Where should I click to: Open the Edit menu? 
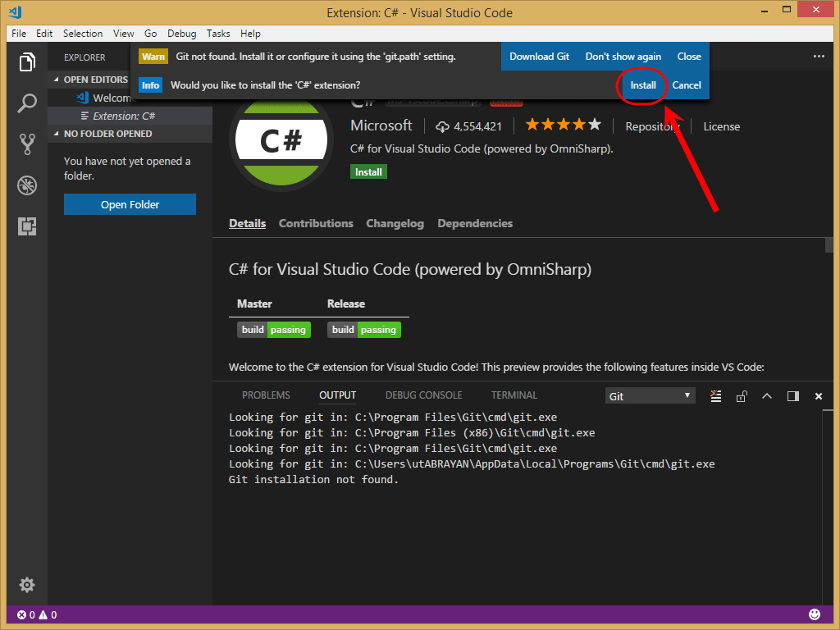(x=44, y=33)
